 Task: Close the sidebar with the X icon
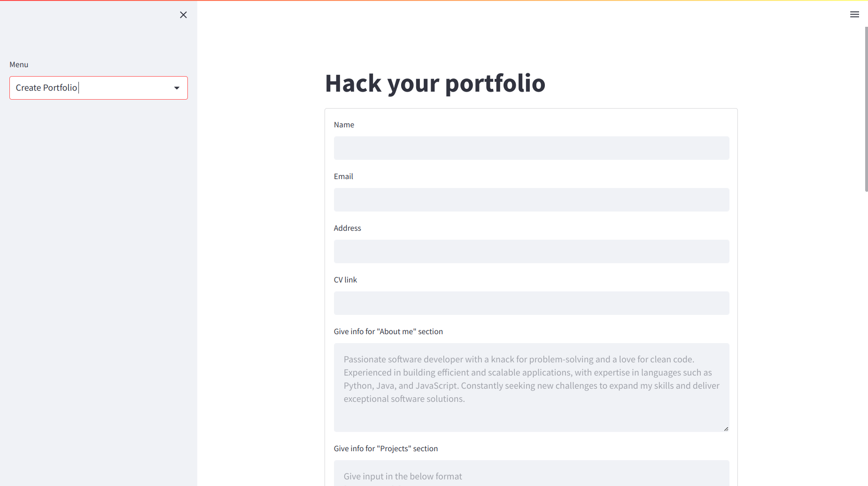pyautogui.click(x=183, y=15)
